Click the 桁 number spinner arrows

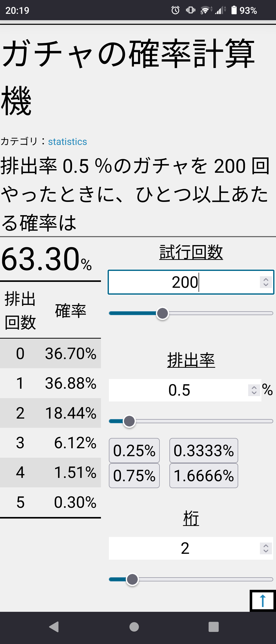266,548
